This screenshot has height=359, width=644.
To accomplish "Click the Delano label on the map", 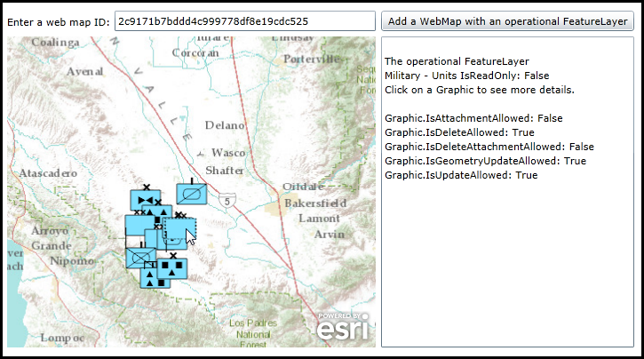I will pyautogui.click(x=225, y=125).
